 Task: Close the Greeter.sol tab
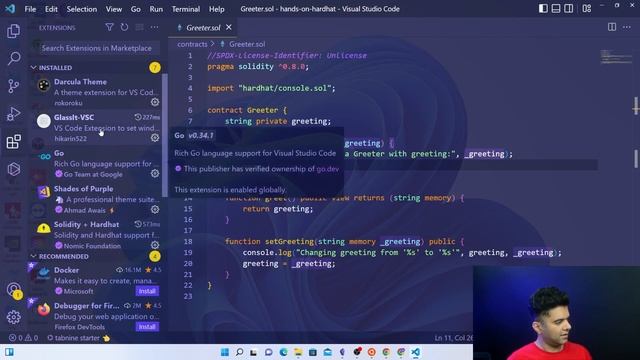tap(229, 27)
